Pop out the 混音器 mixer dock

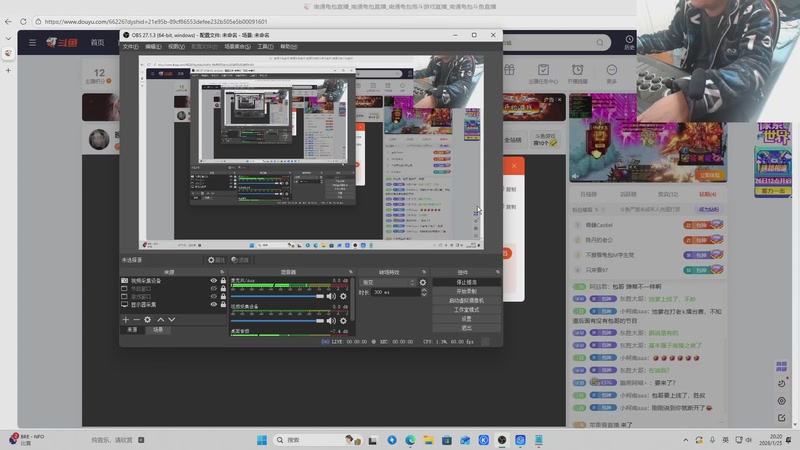coord(351,272)
